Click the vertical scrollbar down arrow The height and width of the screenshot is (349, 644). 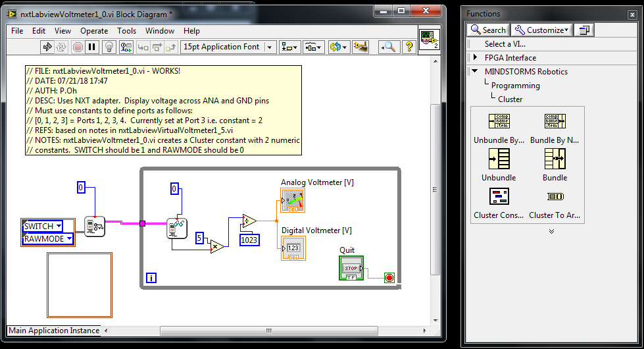coord(435,321)
